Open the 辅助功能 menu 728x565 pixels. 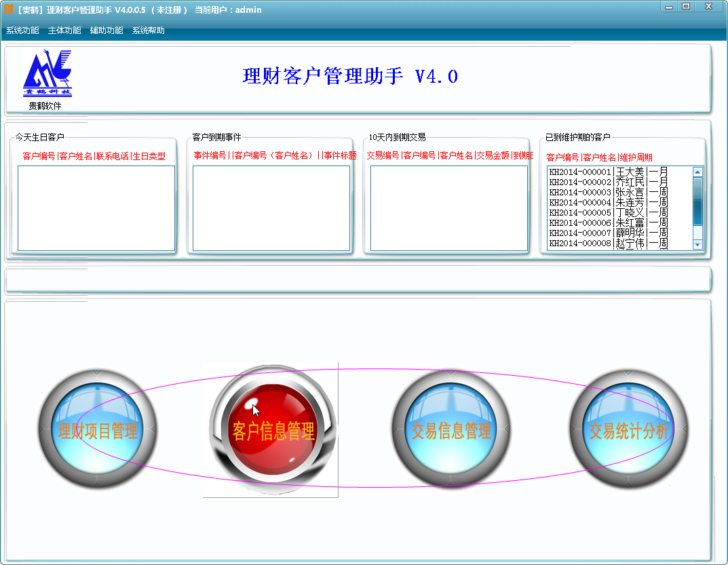(107, 31)
